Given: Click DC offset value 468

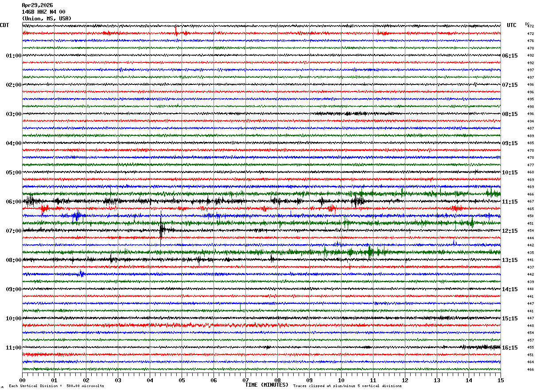Looking at the screenshot, I should coord(530,172).
